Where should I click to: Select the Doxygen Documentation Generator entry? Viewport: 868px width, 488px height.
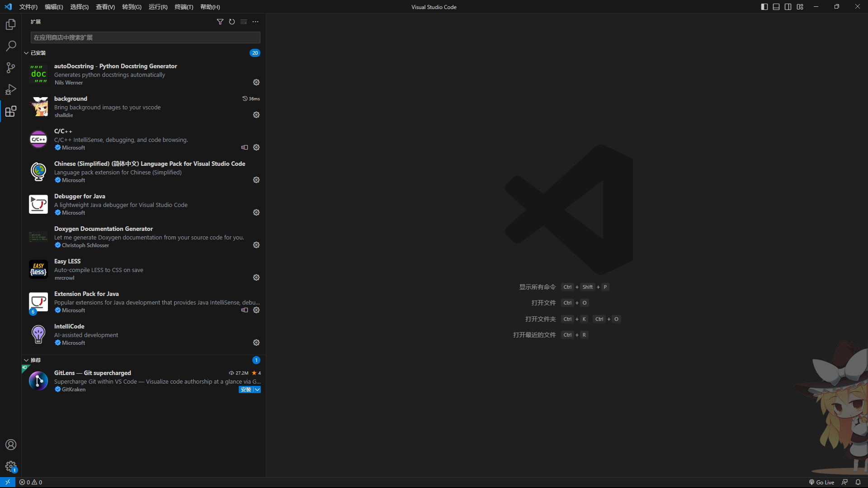coord(144,237)
